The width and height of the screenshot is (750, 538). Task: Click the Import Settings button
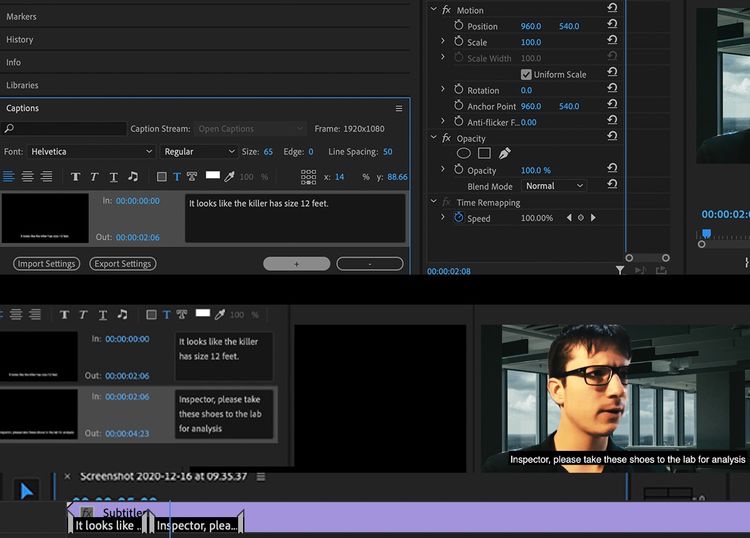pos(47,264)
